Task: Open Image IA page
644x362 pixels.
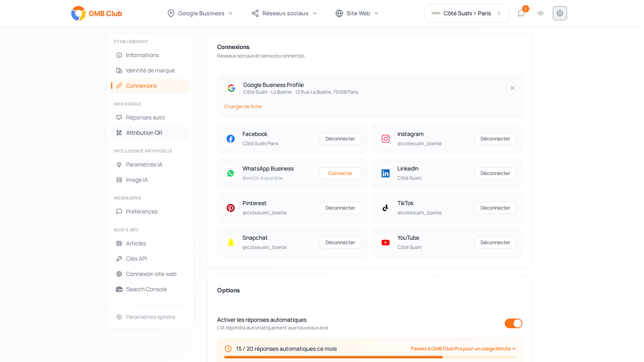Action: tap(150, 180)
